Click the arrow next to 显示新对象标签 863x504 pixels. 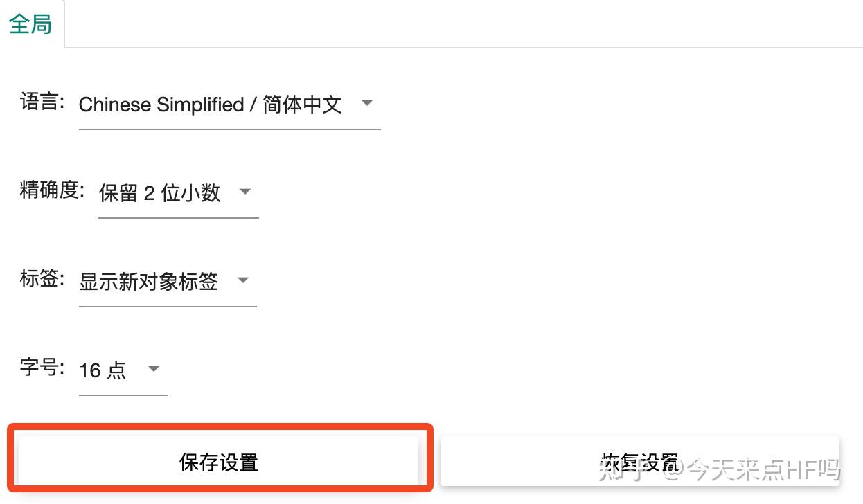click(x=242, y=280)
